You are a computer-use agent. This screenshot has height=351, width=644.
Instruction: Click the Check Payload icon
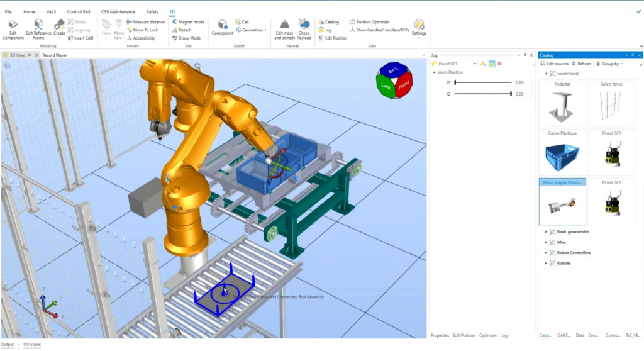[304, 25]
